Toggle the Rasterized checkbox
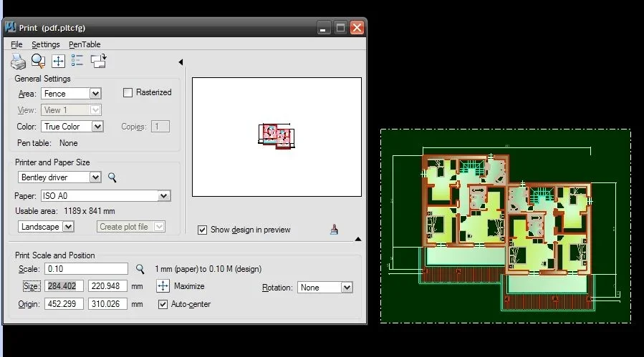644x357 pixels. [128, 92]
